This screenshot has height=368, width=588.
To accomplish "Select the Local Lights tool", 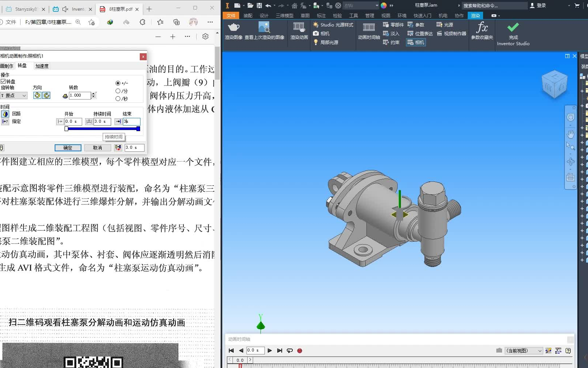I will 326,42.
